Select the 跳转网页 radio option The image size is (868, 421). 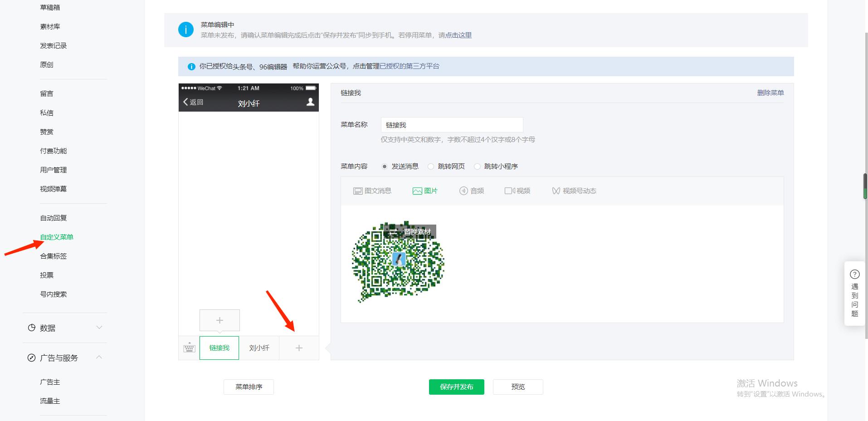[x=430, y=166]
